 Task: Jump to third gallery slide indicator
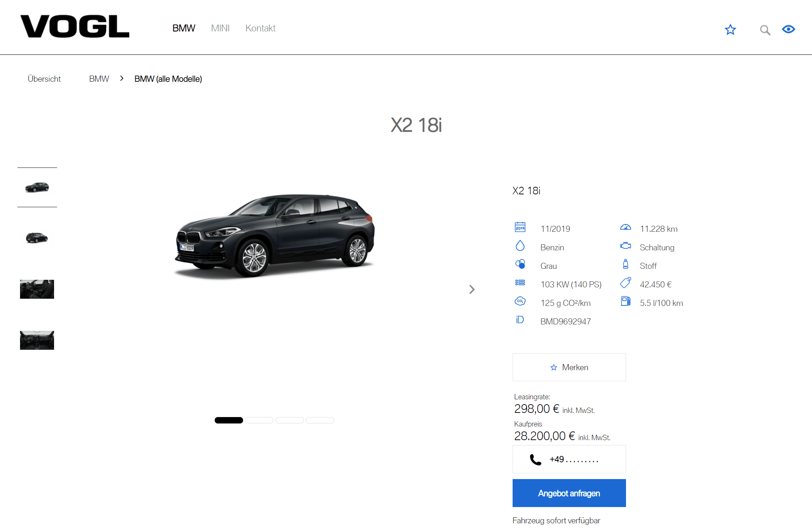click(x=290, y=420)
